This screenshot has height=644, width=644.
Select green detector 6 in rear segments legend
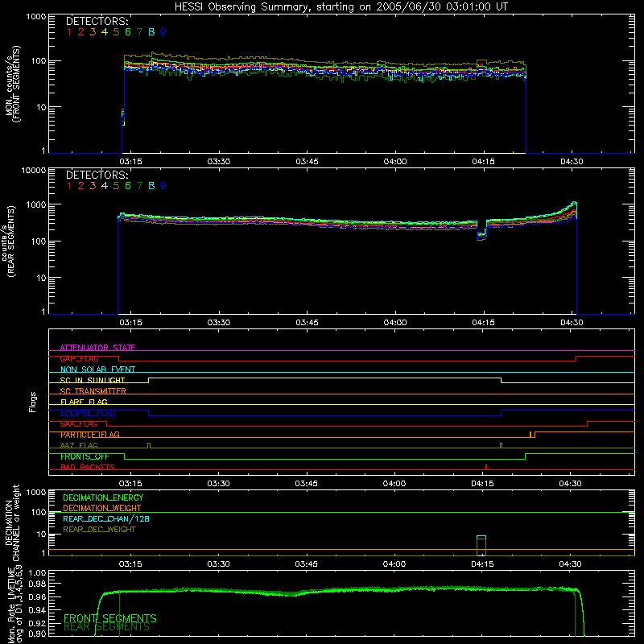click(x=128, y=186)
